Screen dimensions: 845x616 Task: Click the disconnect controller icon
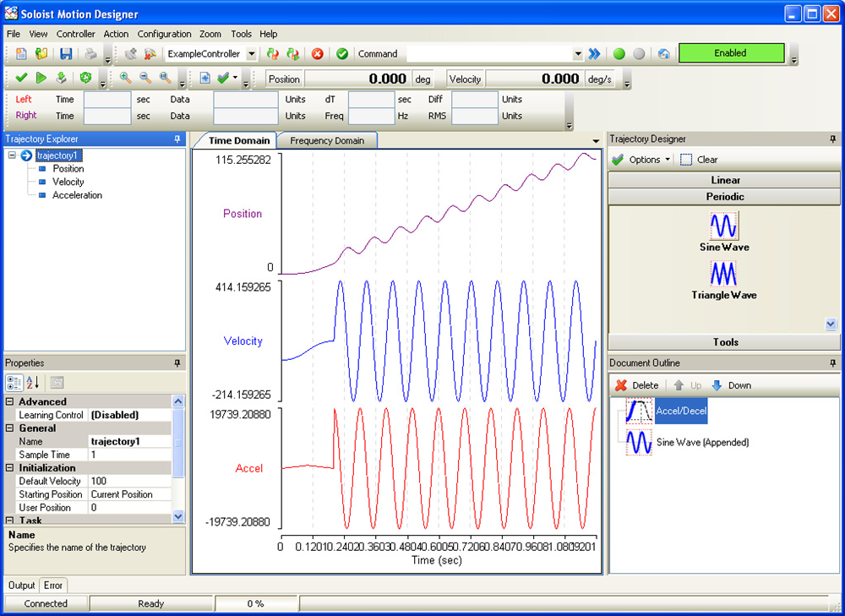tap(150, 53)
